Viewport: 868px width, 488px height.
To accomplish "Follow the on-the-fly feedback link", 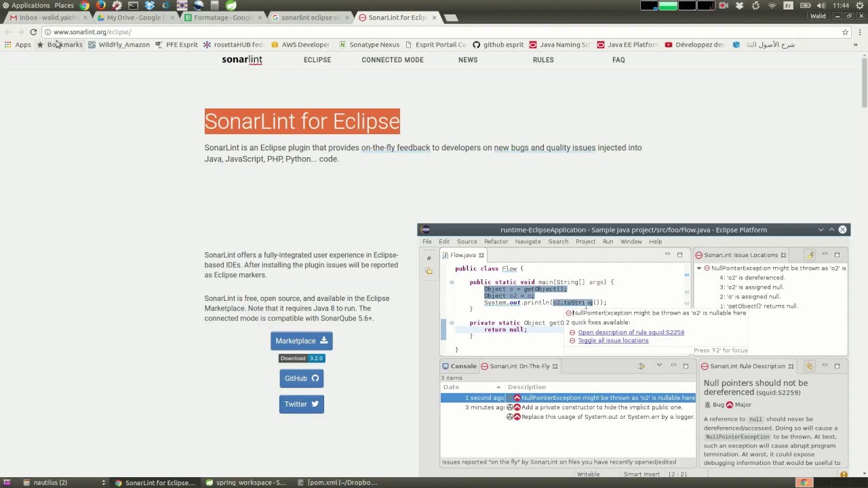I will pyautogui.click(x=395, y=148).
